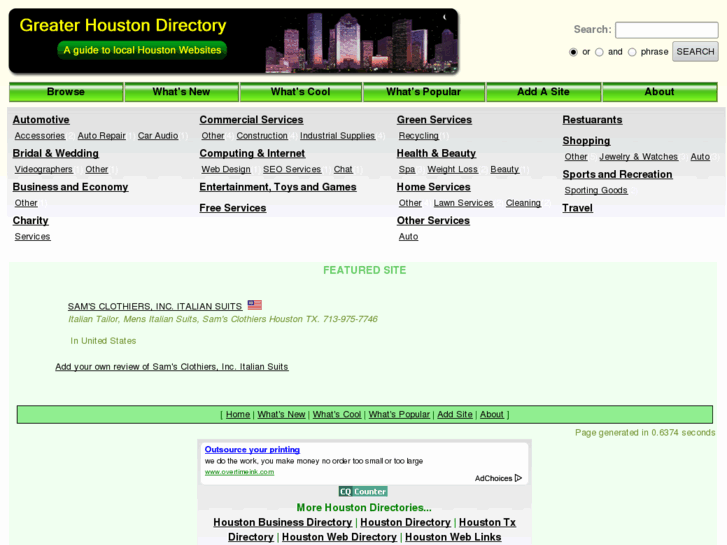Open the Business and Economy category
Screen dimensions: 727x545
pos(70,187)
